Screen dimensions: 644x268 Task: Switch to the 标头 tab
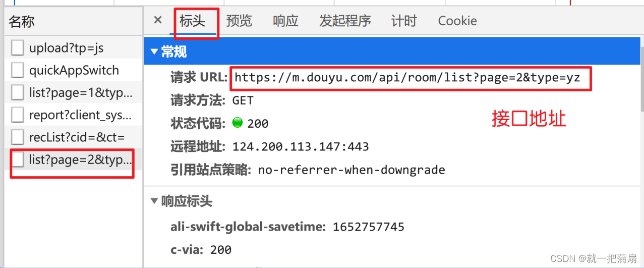(x=192, y=21)
